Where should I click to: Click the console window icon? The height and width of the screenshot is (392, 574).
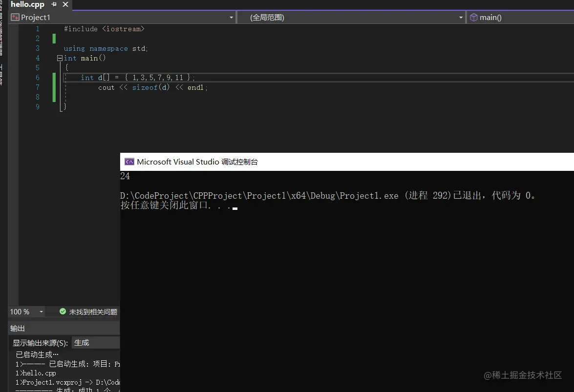click(x=129, y=162)
